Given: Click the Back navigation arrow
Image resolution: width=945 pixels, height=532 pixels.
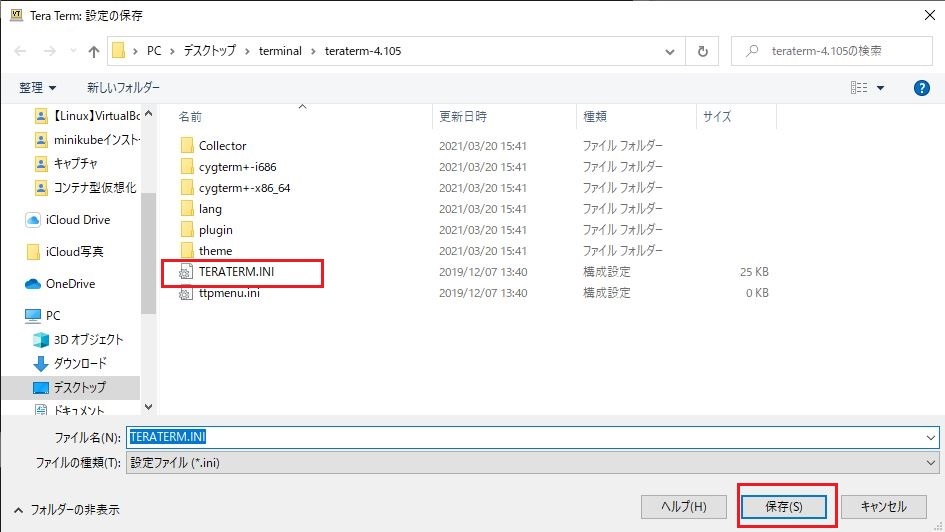Looking at the screenshot, I should 20,51.
